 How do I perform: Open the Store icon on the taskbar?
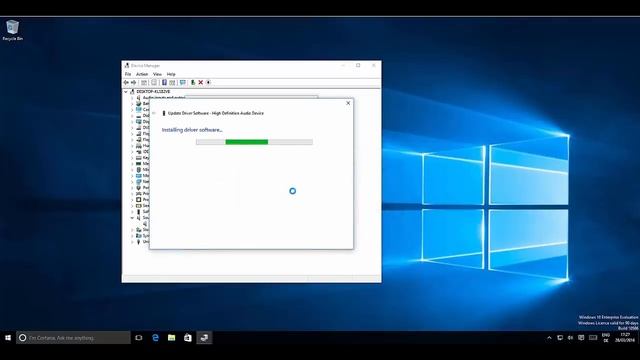188,338
